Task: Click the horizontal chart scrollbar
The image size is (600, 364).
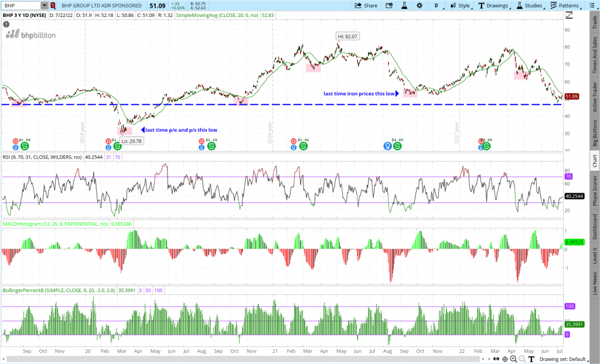Action: coord(243,359)
